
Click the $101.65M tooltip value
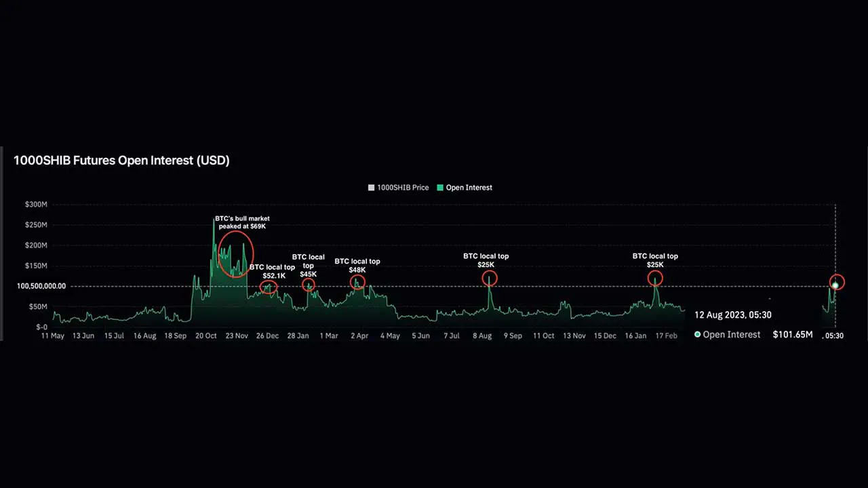793,335
